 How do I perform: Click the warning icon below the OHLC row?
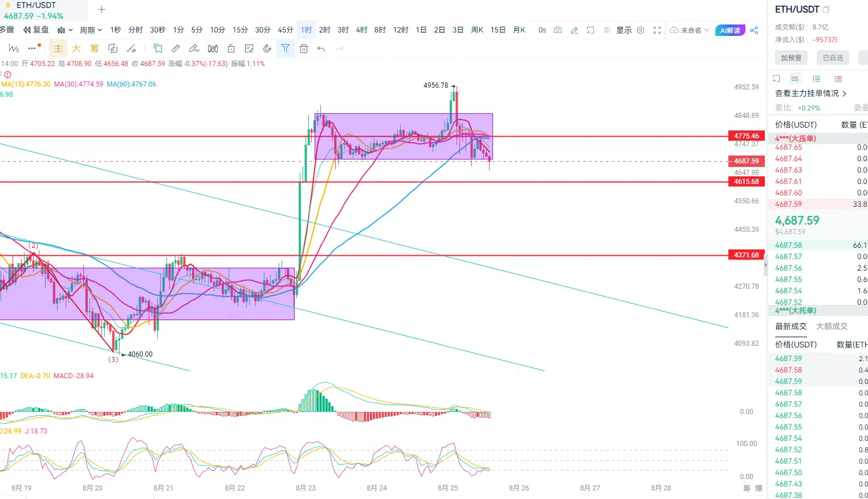7,75
